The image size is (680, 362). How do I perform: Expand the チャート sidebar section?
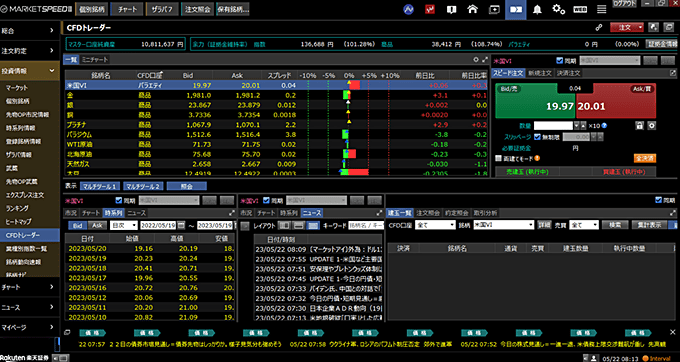coord(30,287)
